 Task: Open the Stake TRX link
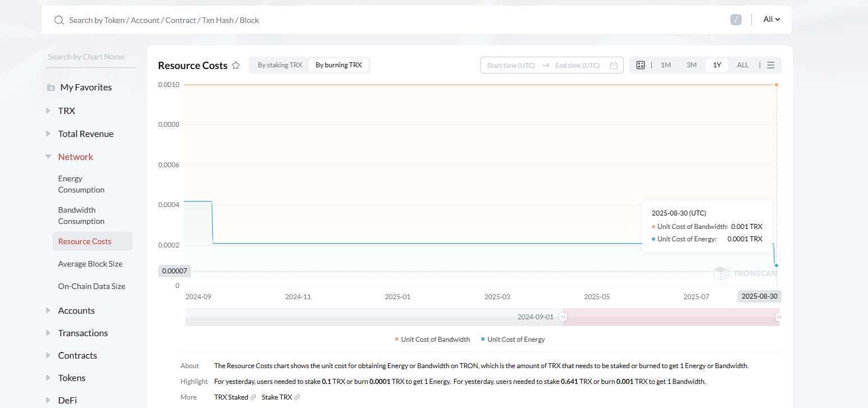click(x=277, y=397)
